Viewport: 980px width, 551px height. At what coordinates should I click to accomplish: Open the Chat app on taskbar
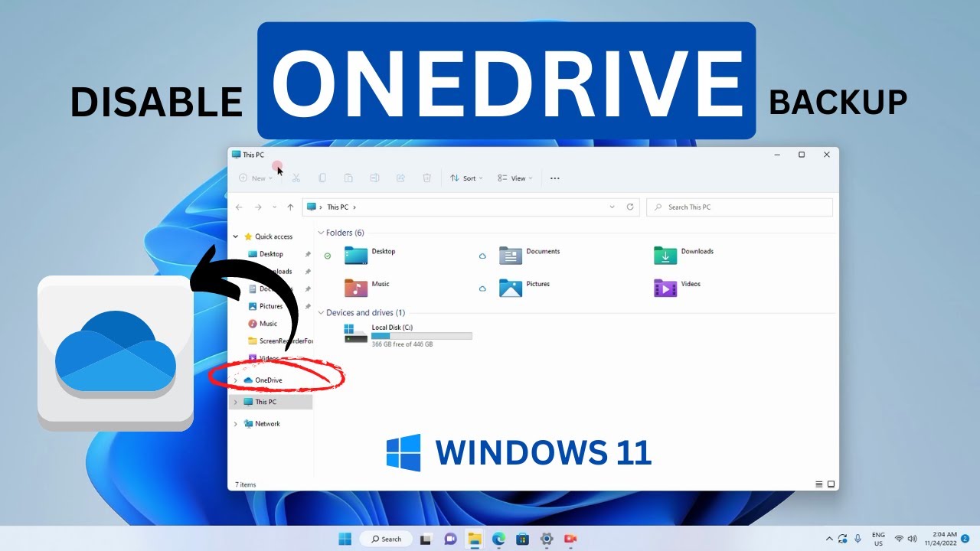pos(450,539)
